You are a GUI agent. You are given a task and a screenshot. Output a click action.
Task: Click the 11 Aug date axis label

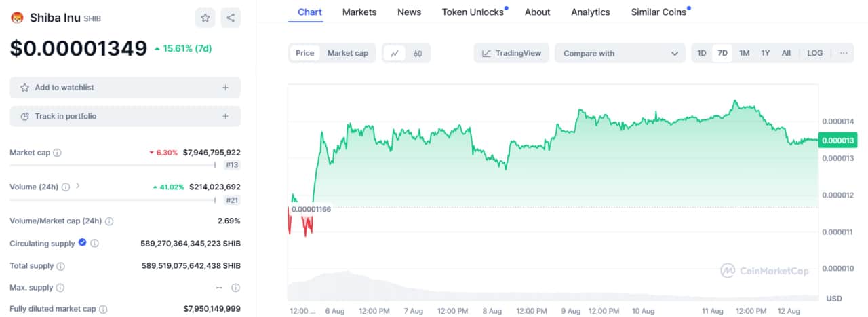pos(713,311)
